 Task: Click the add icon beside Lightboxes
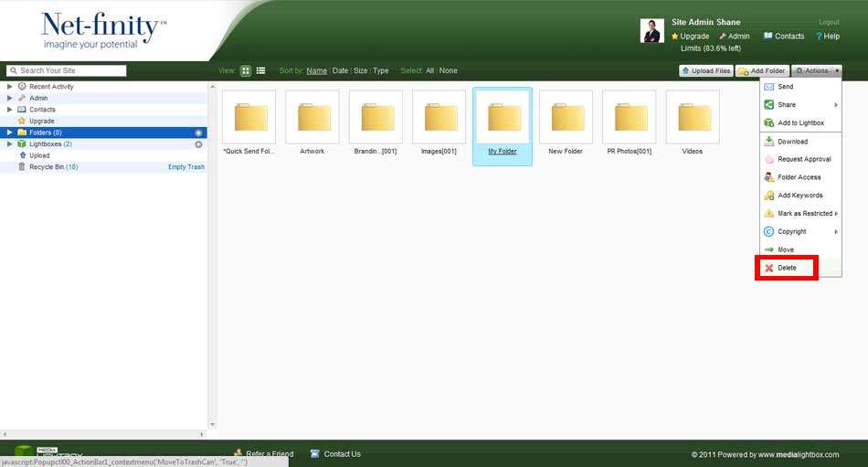(198, 144)
